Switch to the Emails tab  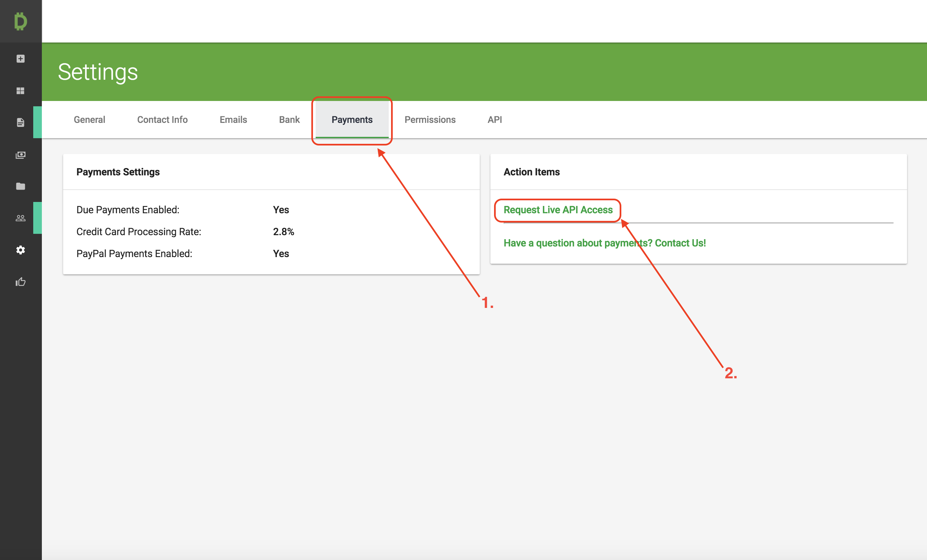pos(233,120)
